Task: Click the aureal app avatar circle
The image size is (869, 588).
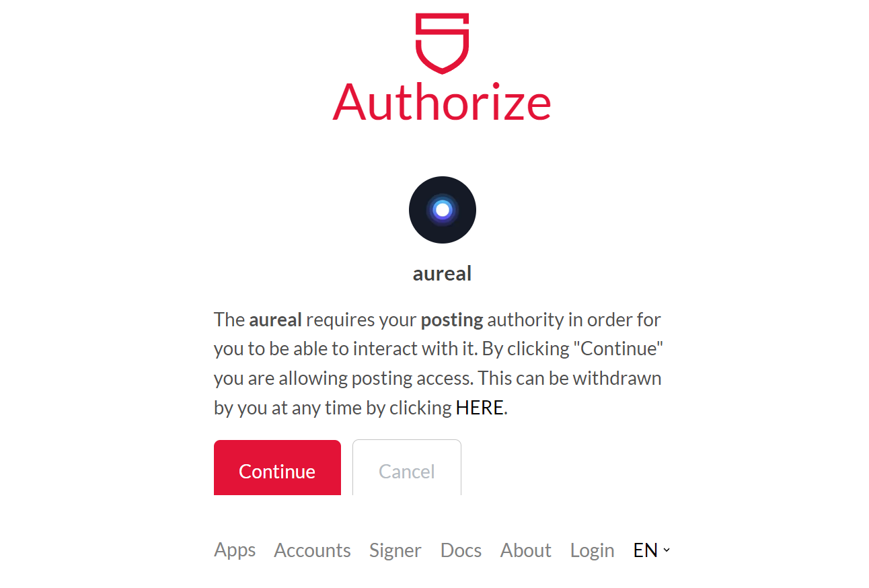Action: [443, 210]
